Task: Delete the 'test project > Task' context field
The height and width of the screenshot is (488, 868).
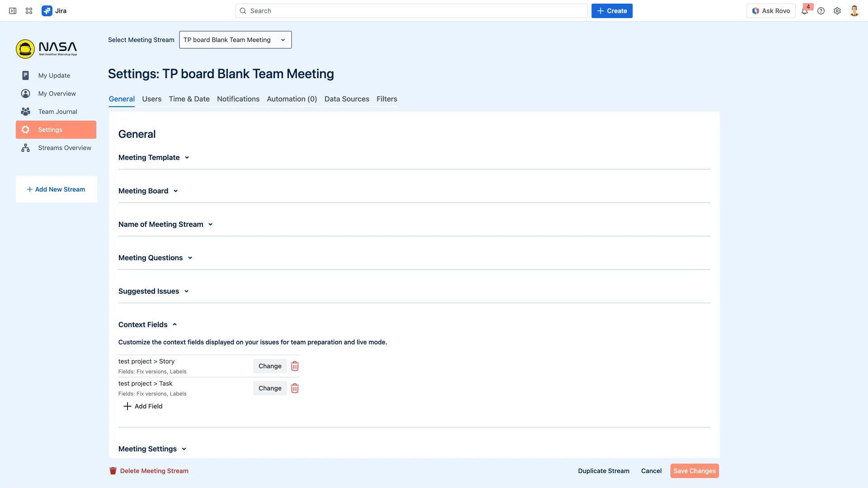Action: 295,388
